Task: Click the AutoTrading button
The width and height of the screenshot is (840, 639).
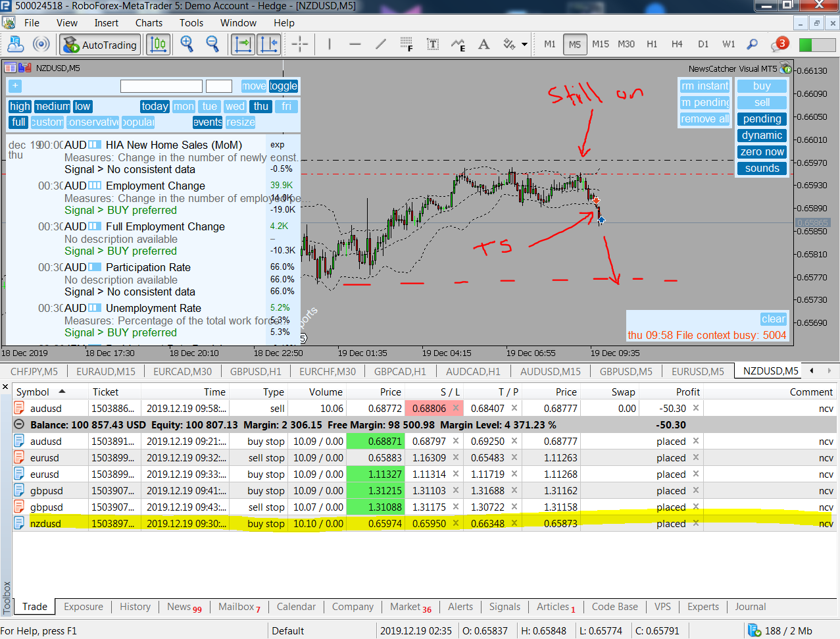Action: [100, 45]
